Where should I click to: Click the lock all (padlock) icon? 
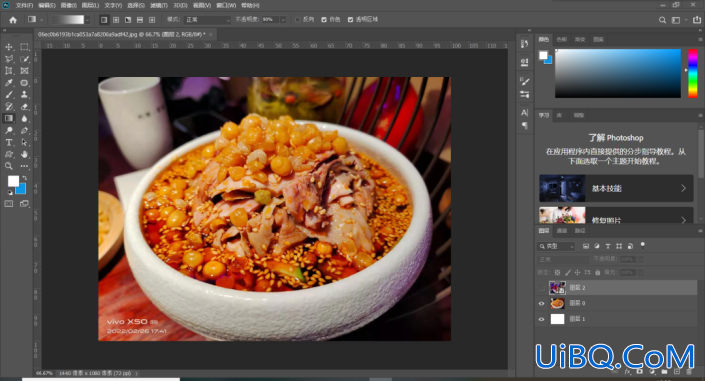598,272
